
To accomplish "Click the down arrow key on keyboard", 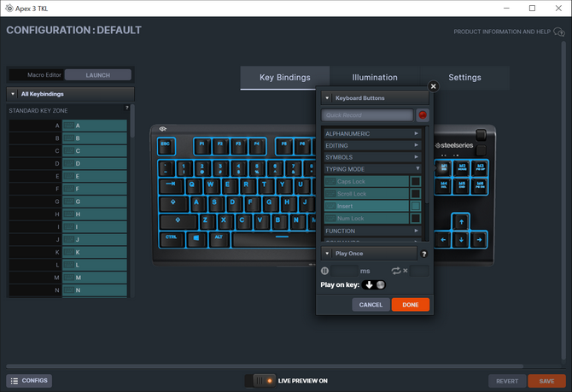I will coord(462,240).
